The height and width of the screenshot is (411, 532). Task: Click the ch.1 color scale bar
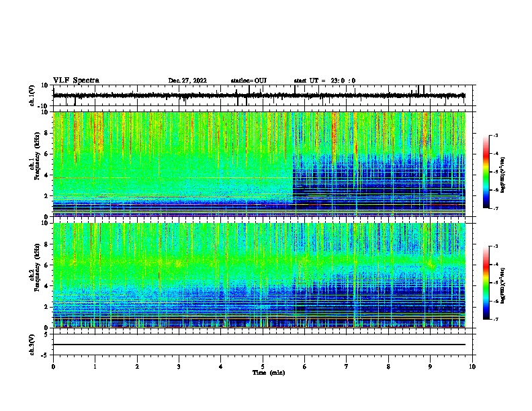[x=486, y=172]
